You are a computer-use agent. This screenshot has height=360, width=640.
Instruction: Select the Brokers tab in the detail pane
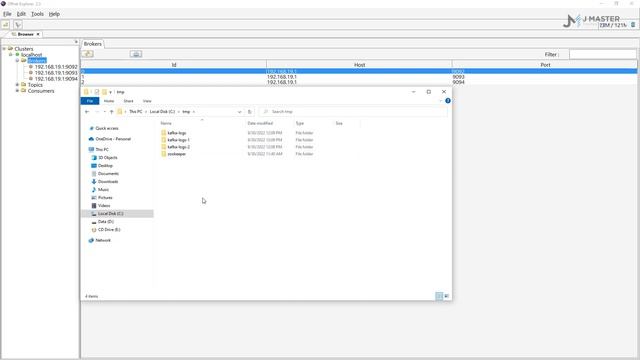pyautogui.click(x=93, y=44)
